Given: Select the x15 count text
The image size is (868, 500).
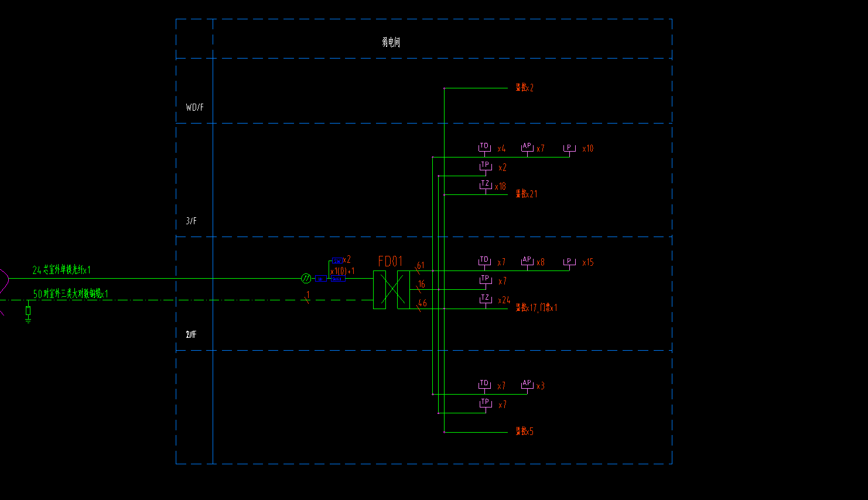Looking at the screenshot, I should (x=587, y=262).
